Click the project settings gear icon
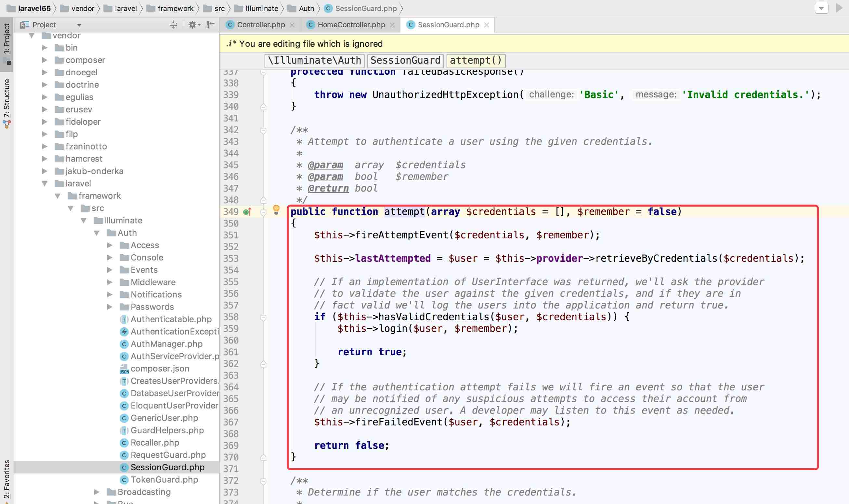 (x=192, y=24)
